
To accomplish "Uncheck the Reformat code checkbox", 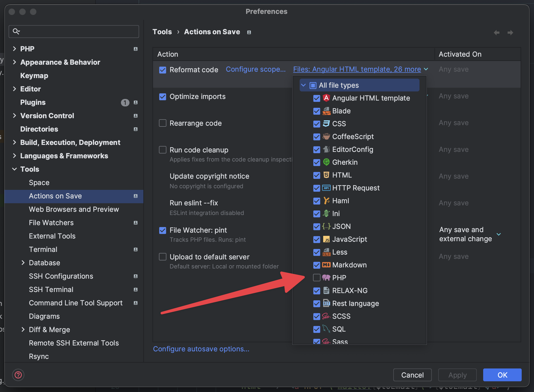I will pos(163,70).
